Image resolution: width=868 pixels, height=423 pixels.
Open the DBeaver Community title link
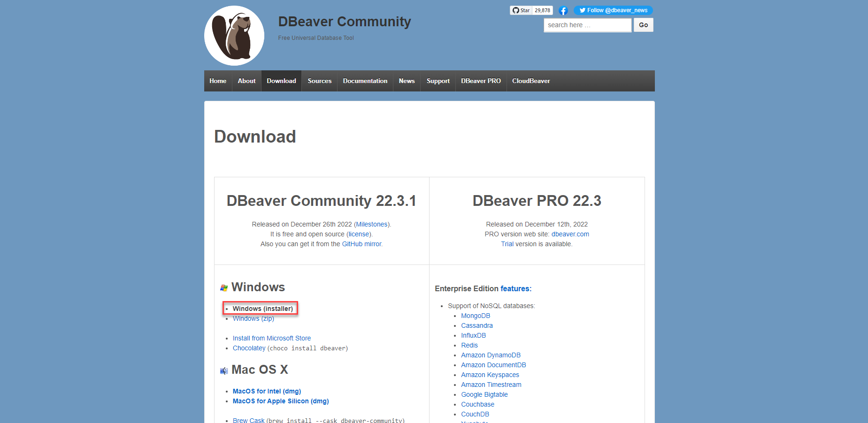point(345,22)
